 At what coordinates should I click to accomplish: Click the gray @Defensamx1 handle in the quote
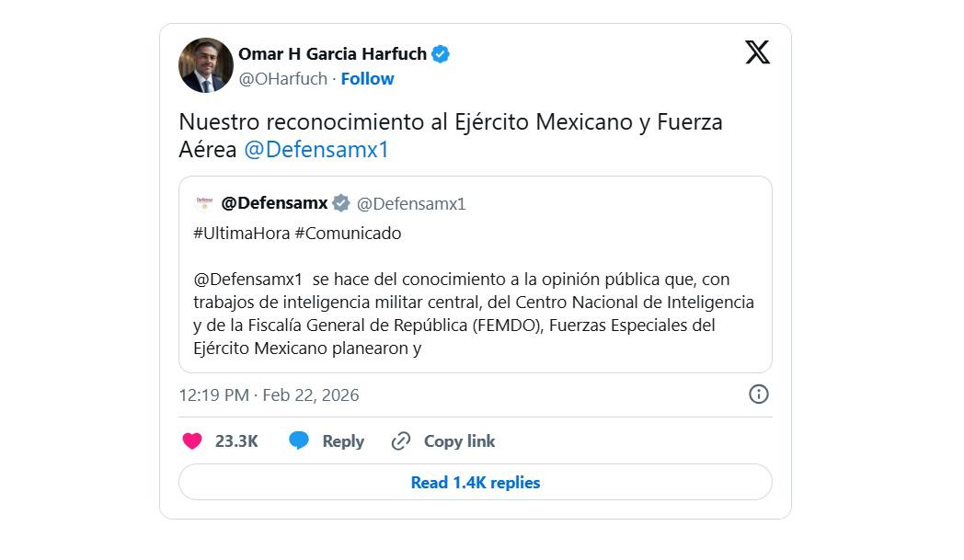(x=411, y=204)
